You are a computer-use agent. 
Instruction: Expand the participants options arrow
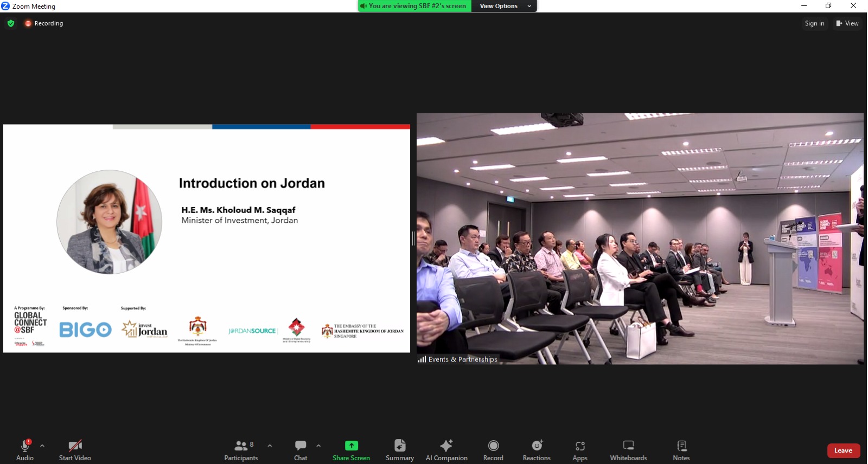270,446
